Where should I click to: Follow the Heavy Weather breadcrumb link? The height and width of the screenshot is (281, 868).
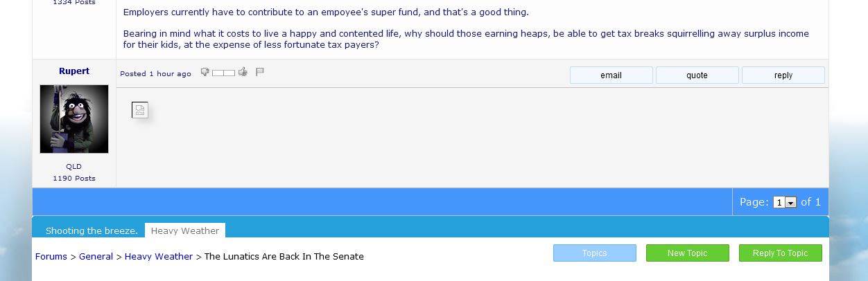pyautogui.click(x=159, y=257)
